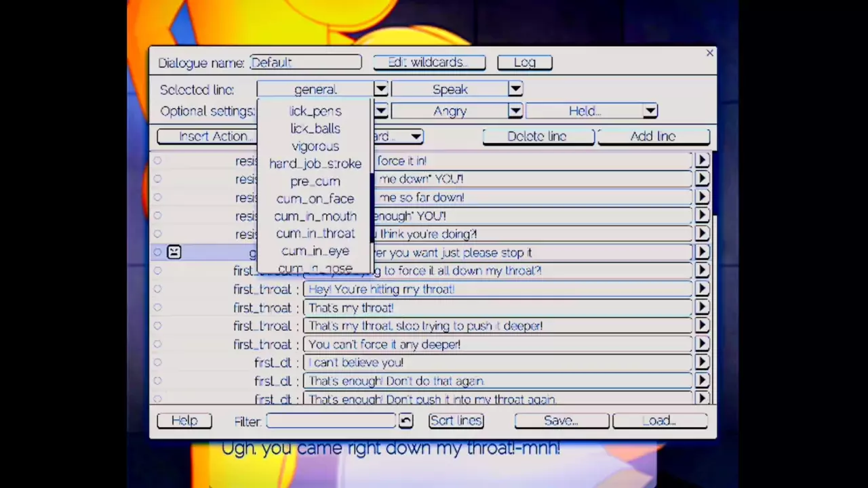Pick "hard_job_stroke" in the dropdown list

click(315, 164)
